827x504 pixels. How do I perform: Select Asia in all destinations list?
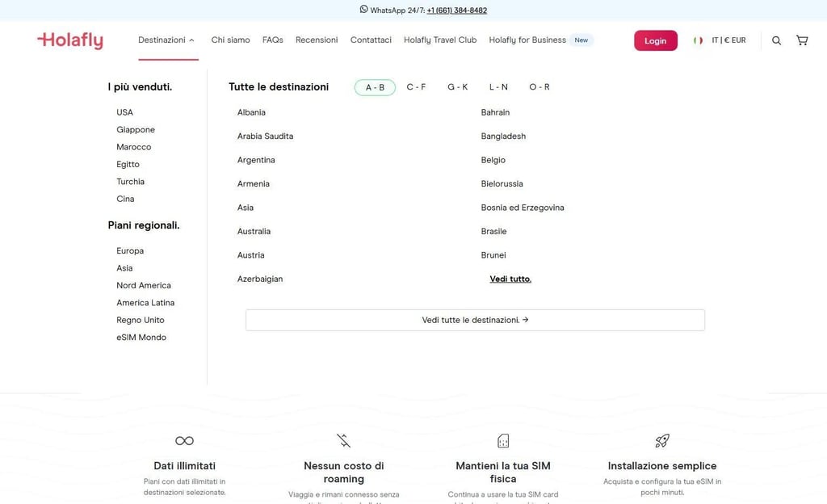pos(246,208)
